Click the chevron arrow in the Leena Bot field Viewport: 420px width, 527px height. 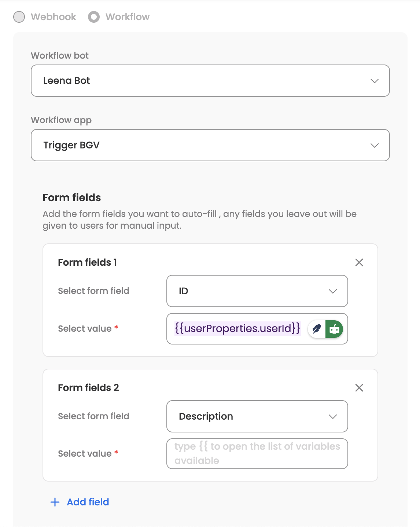pos(375,81)
